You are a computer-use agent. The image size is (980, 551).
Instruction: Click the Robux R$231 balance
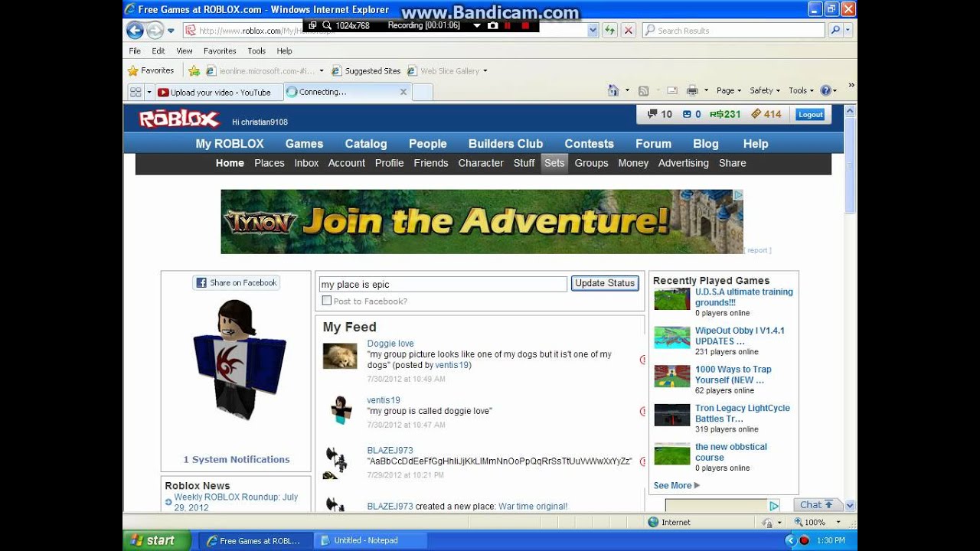coord(725,114)
